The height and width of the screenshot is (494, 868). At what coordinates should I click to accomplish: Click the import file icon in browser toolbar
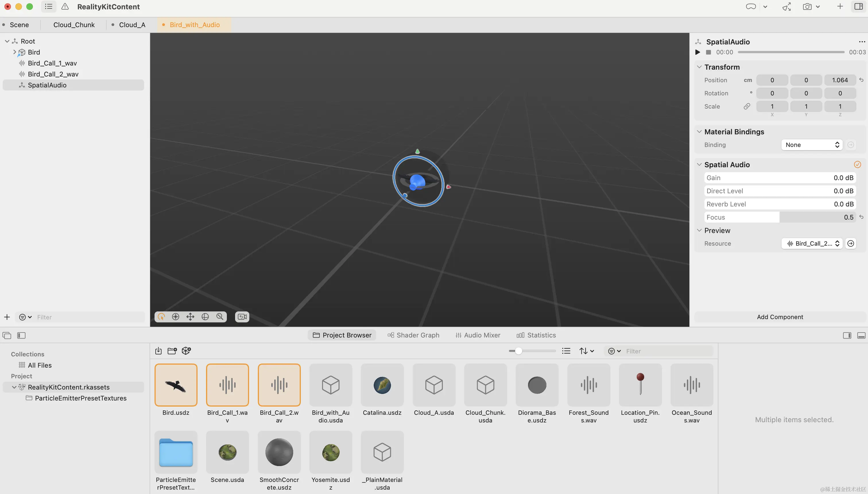tap(158, 351)
